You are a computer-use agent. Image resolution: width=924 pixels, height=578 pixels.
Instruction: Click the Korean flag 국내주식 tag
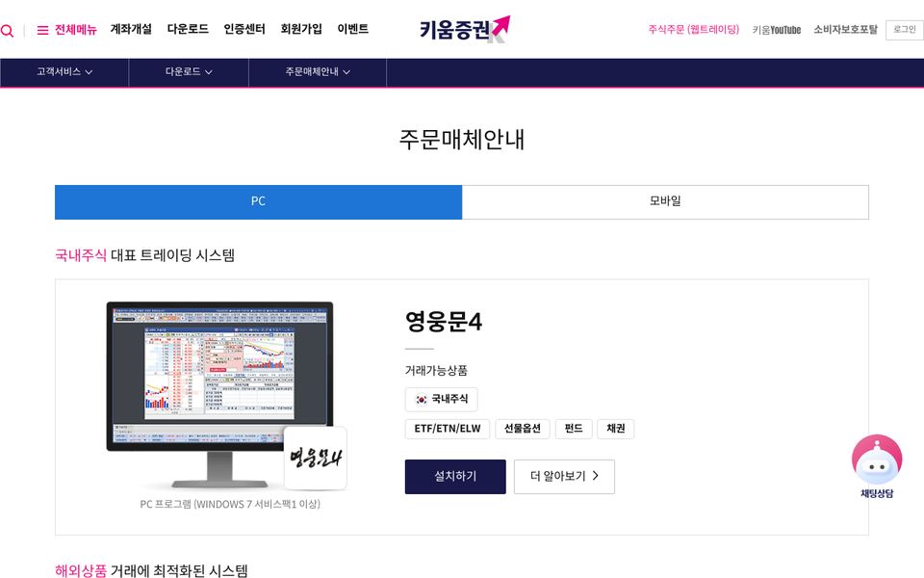[x=442, y=399]
